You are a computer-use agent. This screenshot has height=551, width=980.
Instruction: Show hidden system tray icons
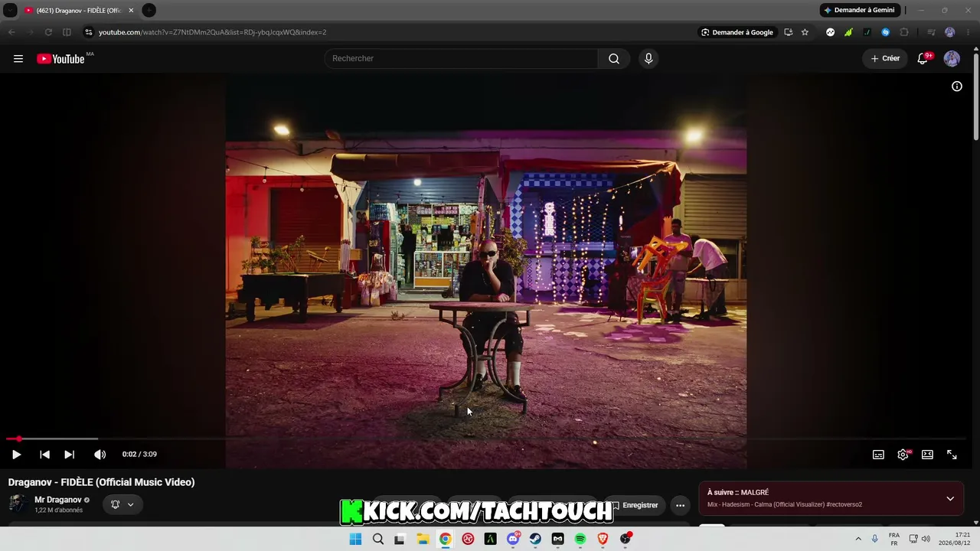point(858,539)
